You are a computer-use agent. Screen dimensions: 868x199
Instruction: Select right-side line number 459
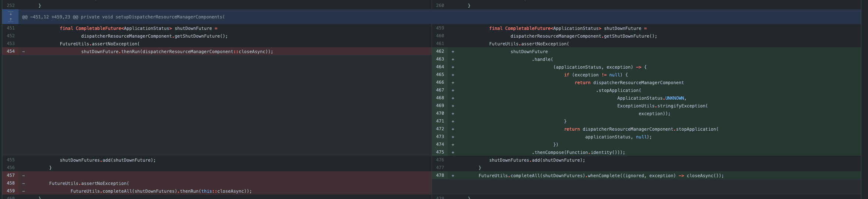440,28
